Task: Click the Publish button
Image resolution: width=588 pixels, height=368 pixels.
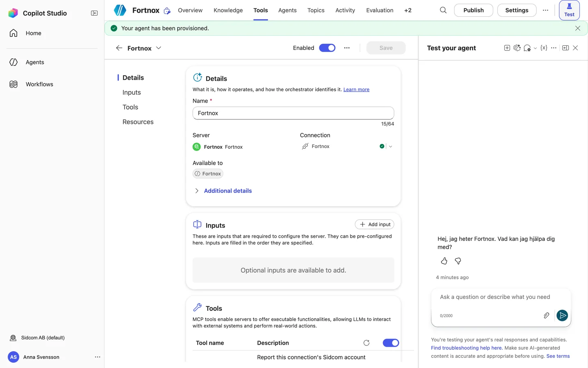Action: tap(473, 10)
